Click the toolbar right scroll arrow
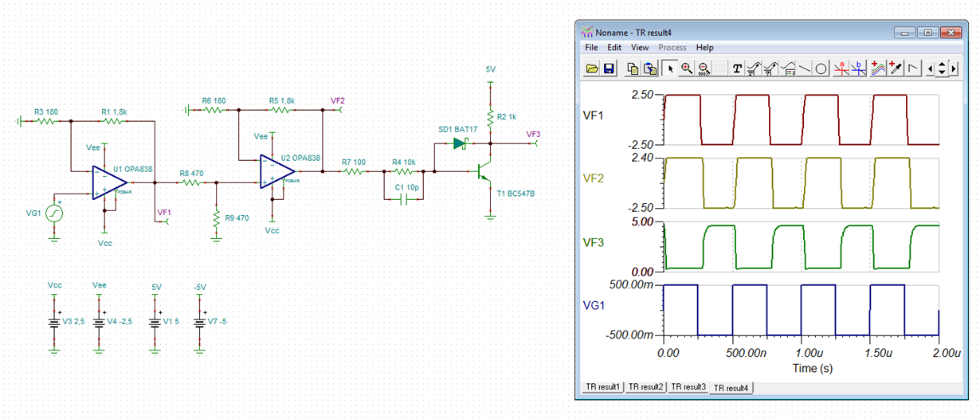Viewport: 980px width, 419px height. [x=954, y=69]
